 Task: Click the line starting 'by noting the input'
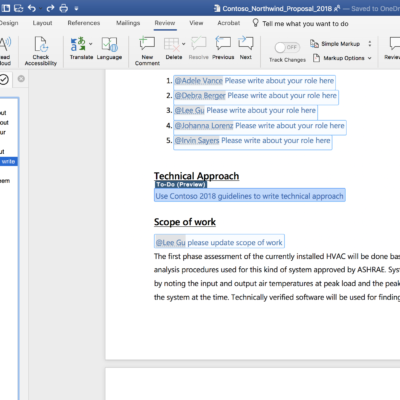pos(277,283)
